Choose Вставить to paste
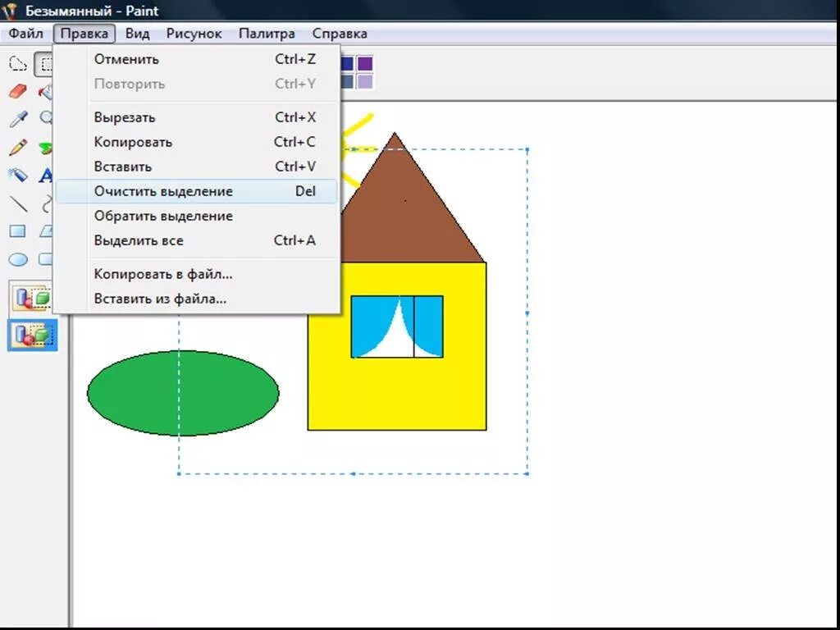The height and width of the screenshot is (630, 840). 197,167
